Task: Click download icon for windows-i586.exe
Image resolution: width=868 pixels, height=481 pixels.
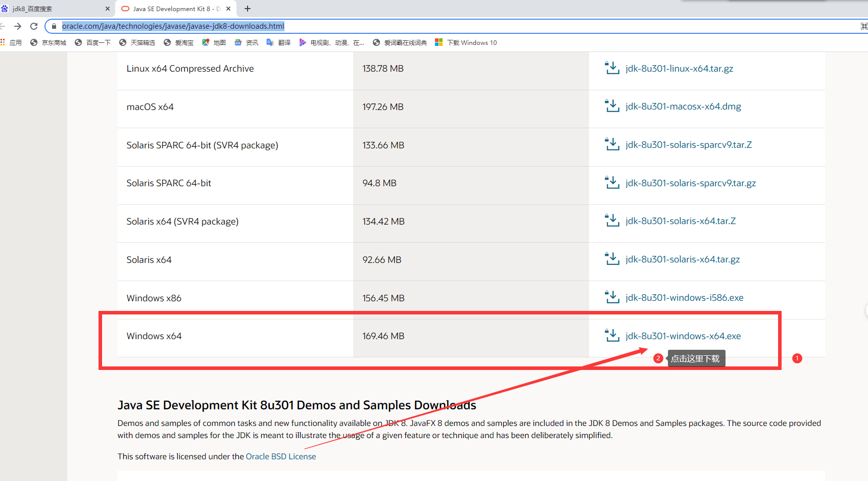Action: click(x=612, y=297)
